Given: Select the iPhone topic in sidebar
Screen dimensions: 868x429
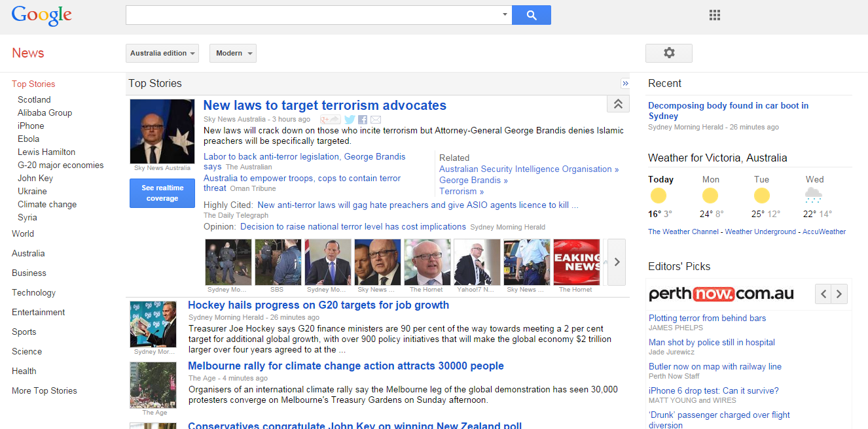Looking at the screenshot, I should (31, 126).
